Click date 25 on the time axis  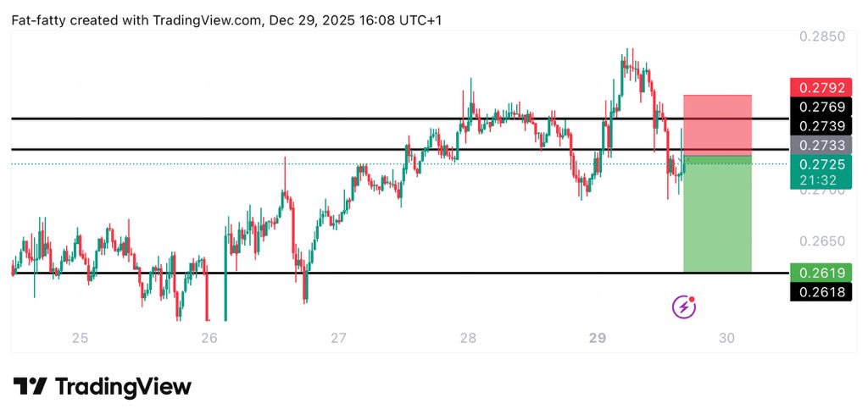(x=80, y=339)
